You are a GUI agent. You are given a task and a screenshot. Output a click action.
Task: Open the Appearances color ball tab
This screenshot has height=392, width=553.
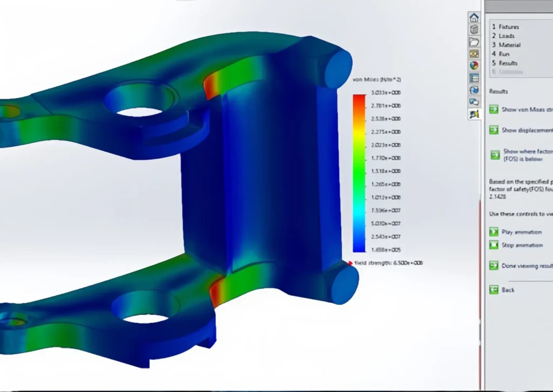point(474,65)
